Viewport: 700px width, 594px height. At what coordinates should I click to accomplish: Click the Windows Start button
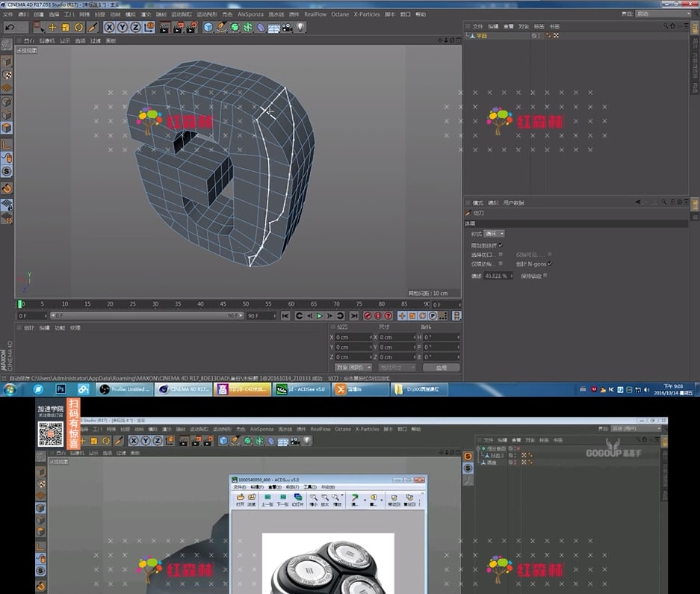point(10,389)
